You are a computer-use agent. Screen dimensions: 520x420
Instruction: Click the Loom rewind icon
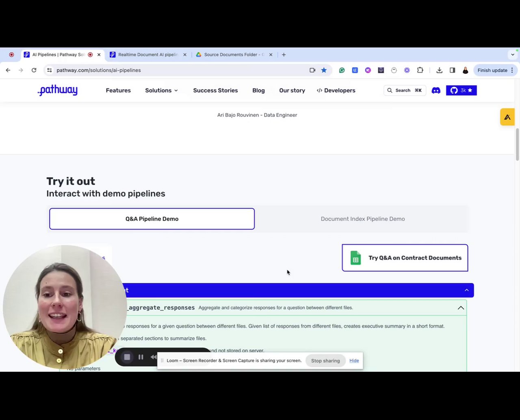tap(154, 357)
